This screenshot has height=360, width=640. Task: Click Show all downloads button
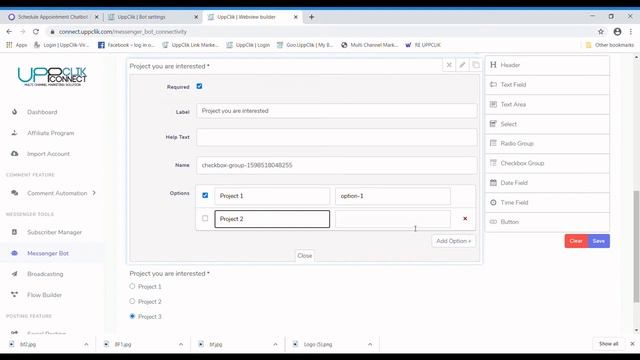[x=609, y=344]
